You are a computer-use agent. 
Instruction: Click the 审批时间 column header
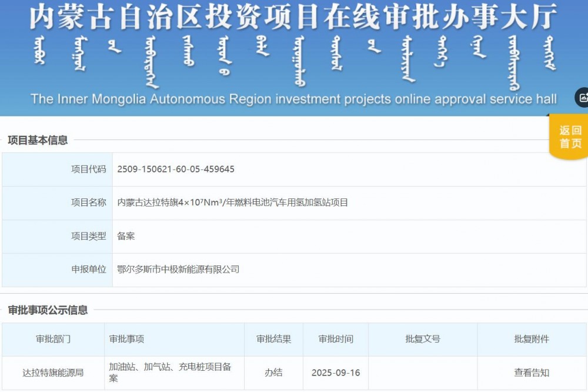[x=336, y=339]
